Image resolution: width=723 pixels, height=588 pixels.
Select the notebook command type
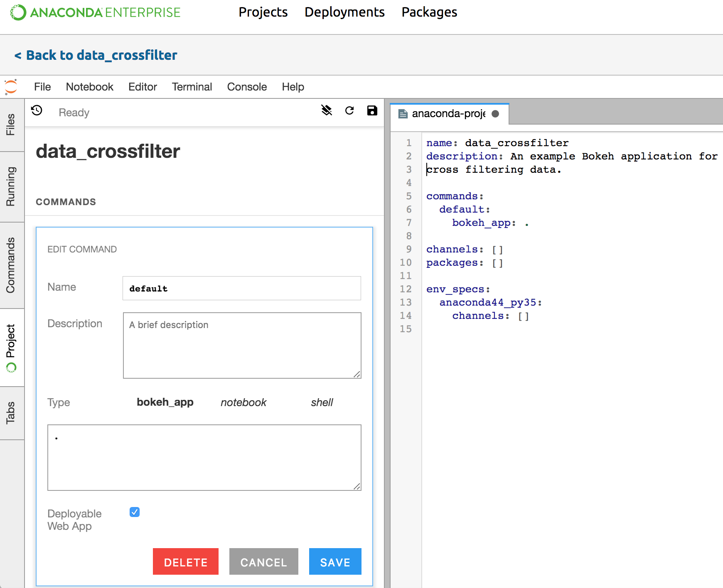coord(243,402)
